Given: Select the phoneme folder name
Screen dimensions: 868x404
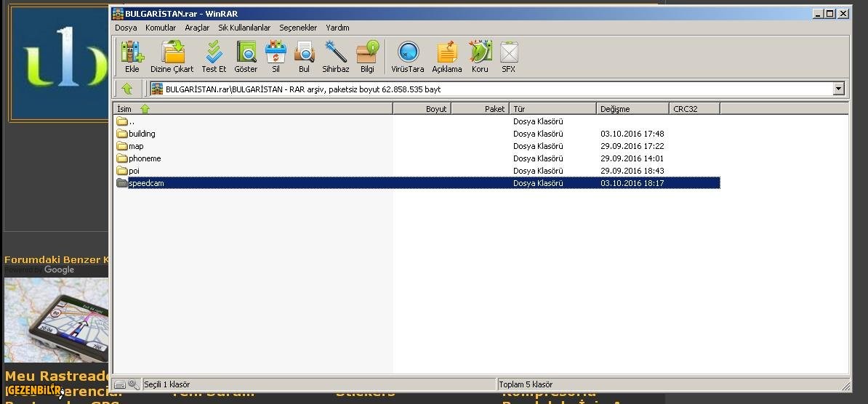Looking at the screenshot, I should (x=145, y=158).
